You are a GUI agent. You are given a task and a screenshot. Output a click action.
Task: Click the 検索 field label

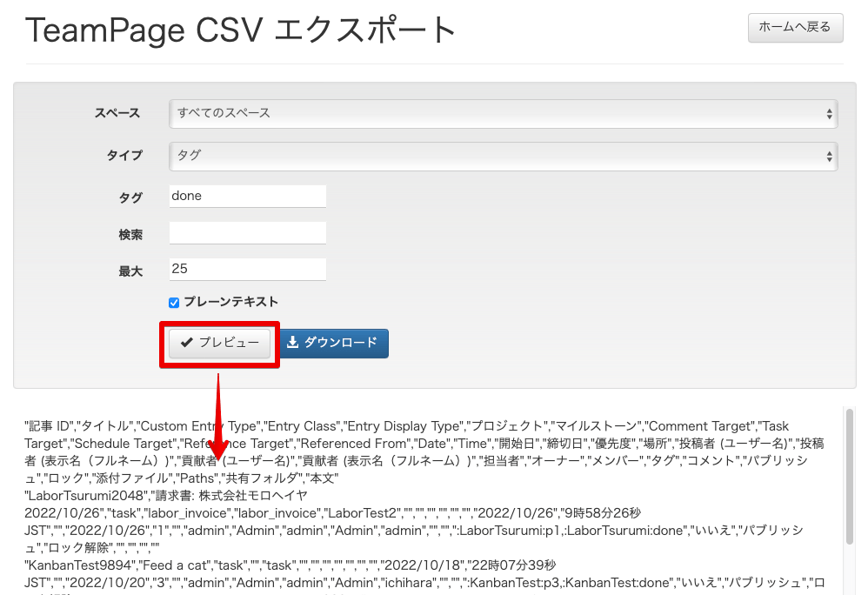130,235
